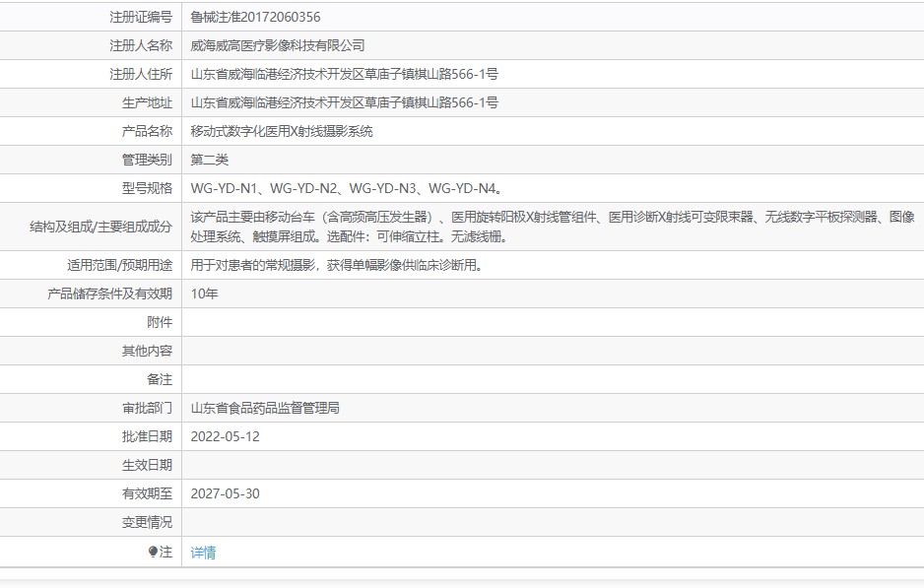Click the 批准日期 label
This screenshot has width=924, height=588.
148,436
